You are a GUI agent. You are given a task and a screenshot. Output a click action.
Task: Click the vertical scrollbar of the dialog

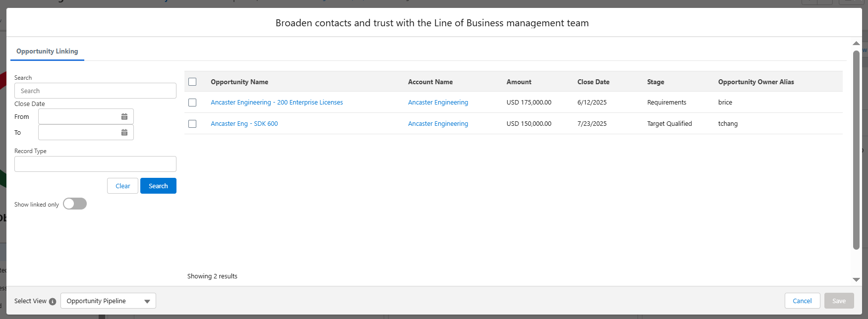click(x=856, y=149)
